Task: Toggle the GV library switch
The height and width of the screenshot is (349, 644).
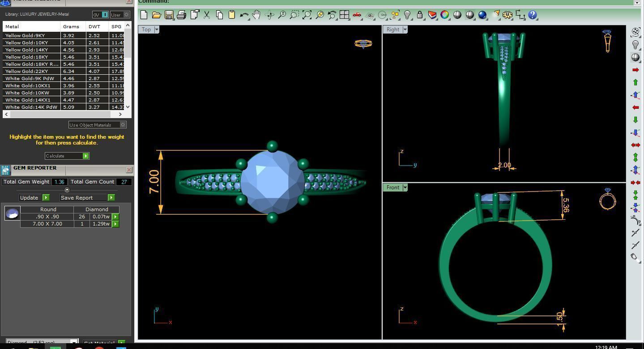Action: point(100,15)
